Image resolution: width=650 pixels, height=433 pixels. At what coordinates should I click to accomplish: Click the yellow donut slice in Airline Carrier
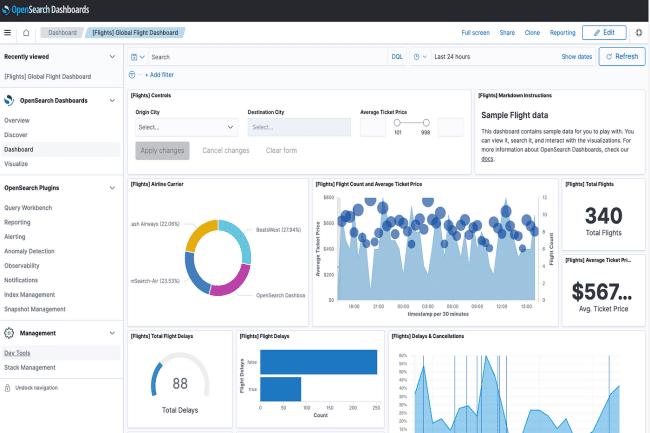[198, 232]
